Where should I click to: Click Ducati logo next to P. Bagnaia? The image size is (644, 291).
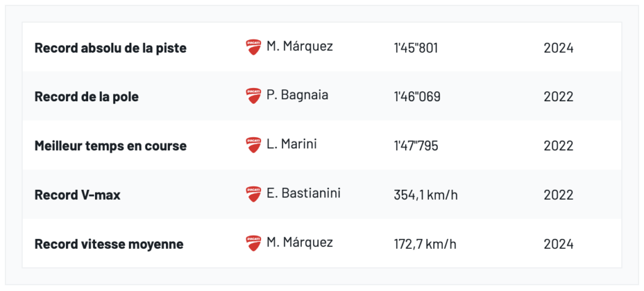pos(253,96)
